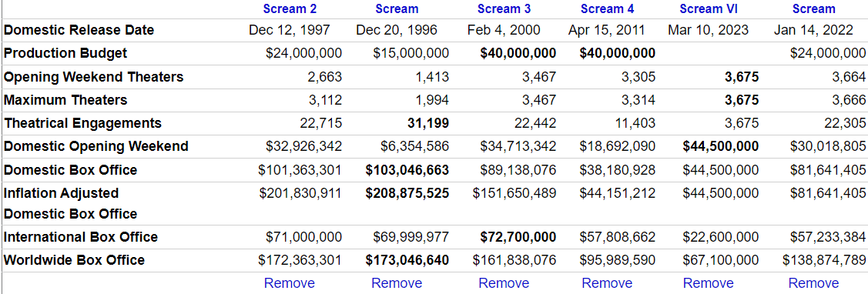
Task: Select the Worldwide Box Office row label
Action: click(74, 260)
